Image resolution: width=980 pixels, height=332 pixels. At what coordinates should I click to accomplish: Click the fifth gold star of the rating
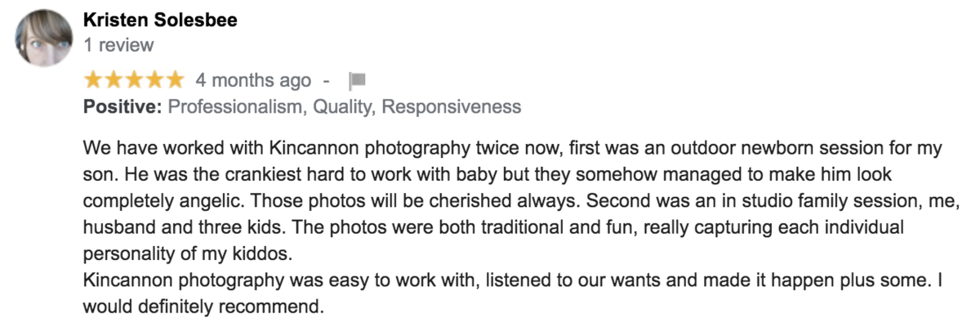tap(175, 79)
